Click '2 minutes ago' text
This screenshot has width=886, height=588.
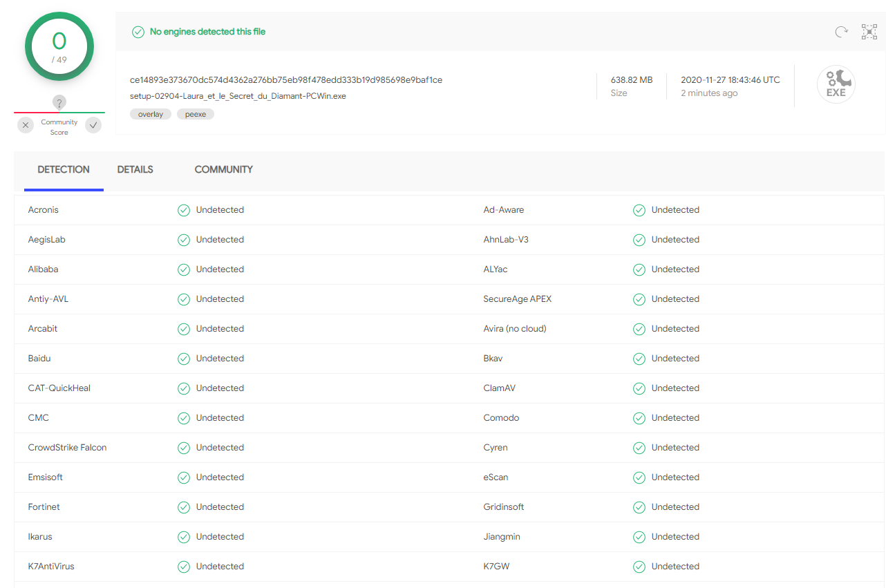[709, 93]
